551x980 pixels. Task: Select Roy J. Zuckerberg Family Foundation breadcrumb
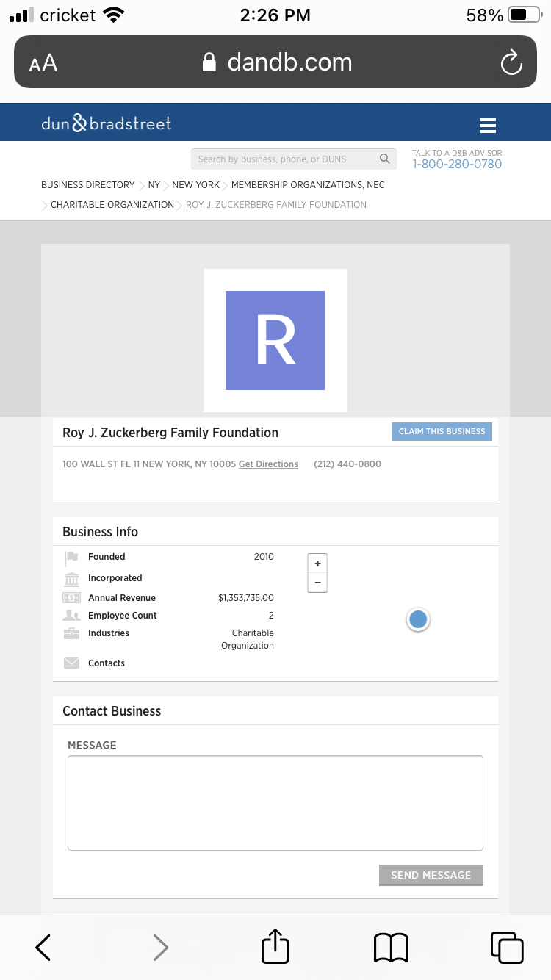coord(276,205)
